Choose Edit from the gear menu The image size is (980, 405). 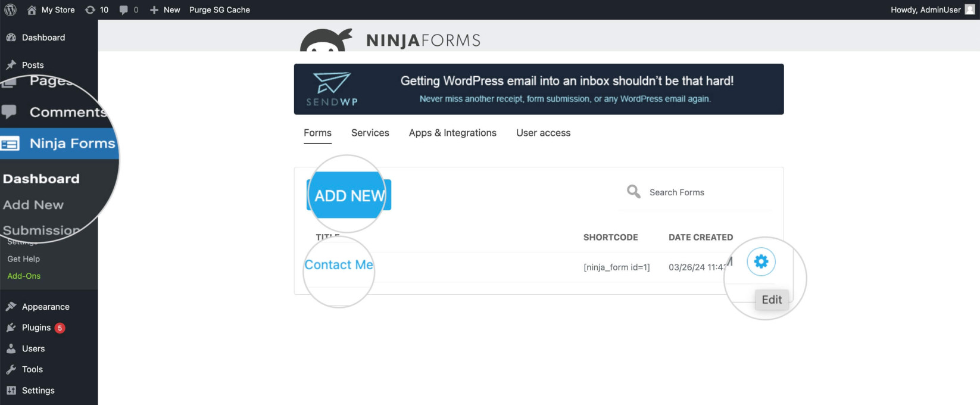pyautogui.click(x=772, y=300)
